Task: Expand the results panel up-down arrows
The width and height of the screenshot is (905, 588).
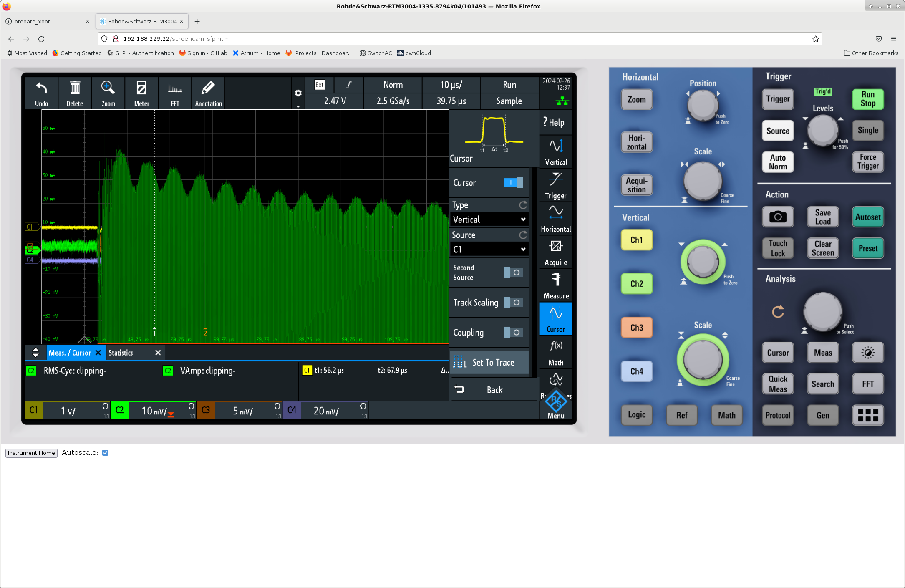Action: tap(35, 353)
